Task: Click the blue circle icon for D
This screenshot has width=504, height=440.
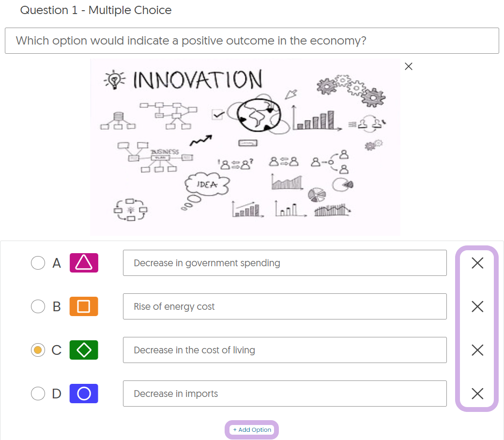Action: click(x=84, y=394)
